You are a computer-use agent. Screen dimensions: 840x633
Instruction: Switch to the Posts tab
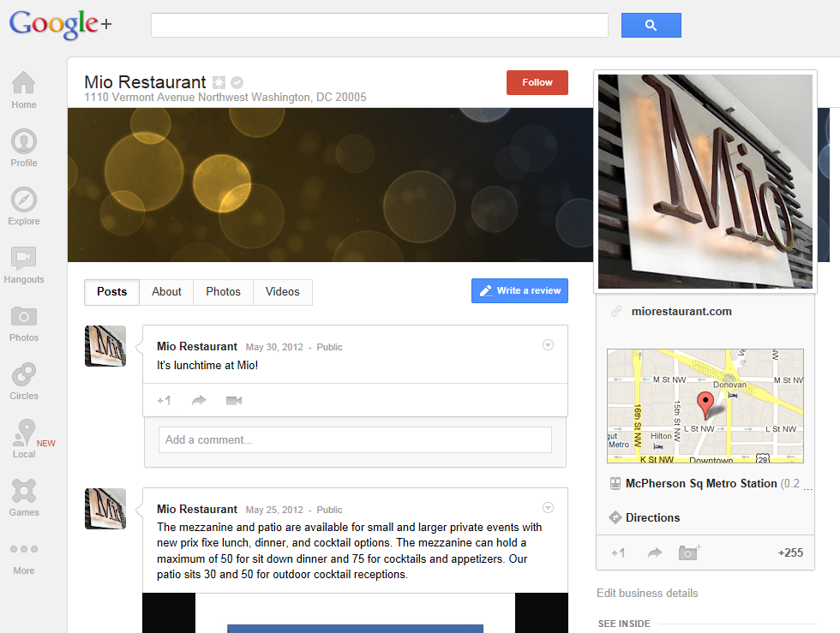tap(112, 292)
